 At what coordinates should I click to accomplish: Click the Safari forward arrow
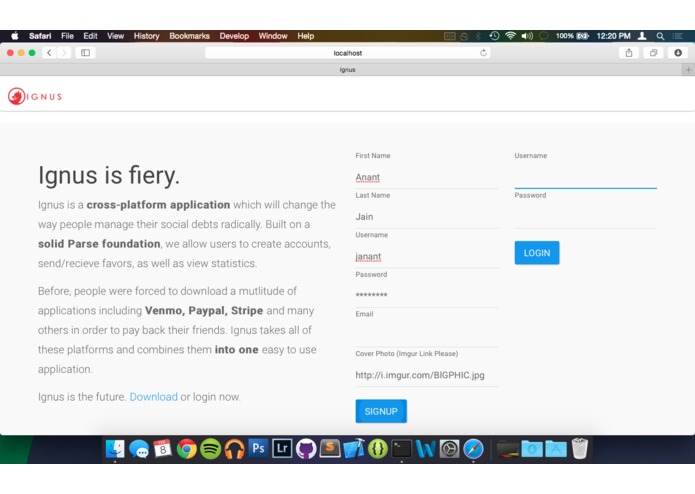tap(64, 53)
